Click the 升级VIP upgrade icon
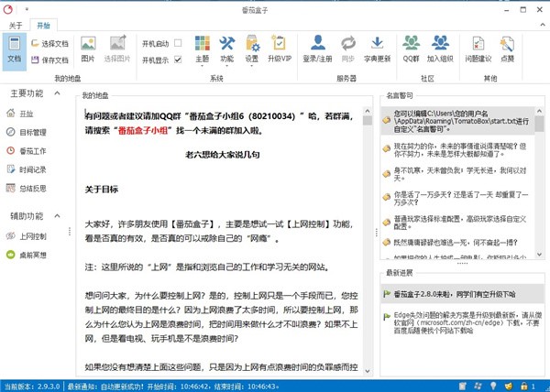 280,49
